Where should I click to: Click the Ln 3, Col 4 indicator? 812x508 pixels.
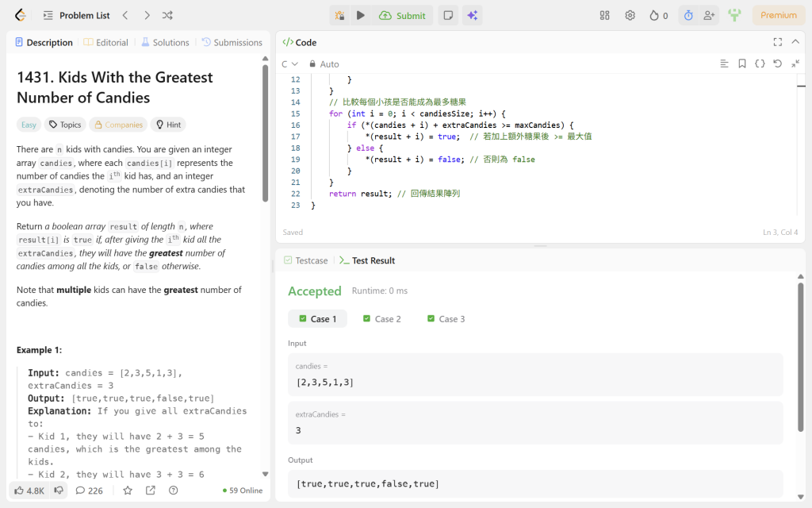point(780,233)
